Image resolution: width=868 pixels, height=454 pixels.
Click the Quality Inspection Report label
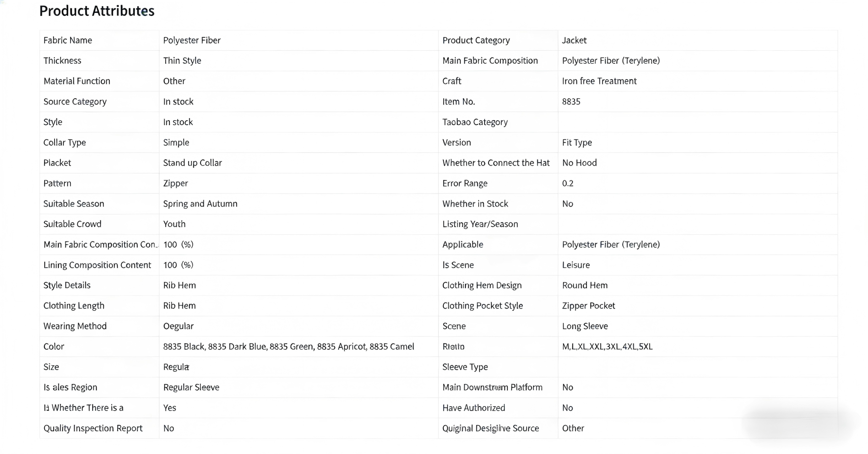[x=93, y=428]
